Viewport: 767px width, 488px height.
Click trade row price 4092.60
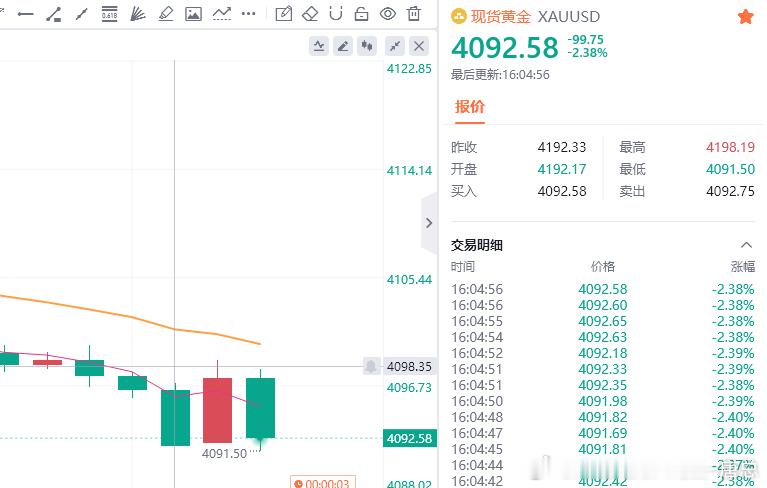[603, 305]
